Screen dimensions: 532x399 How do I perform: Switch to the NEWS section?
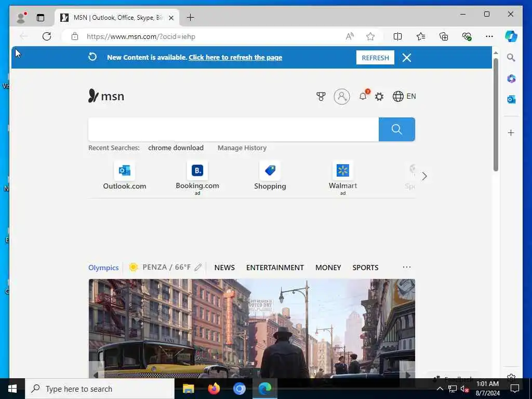click(224, 268)
